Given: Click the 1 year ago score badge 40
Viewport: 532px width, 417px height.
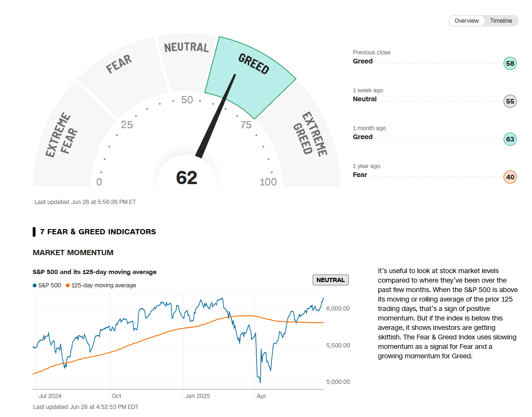Looking at the screenshot, I should [x=510, y=177].
